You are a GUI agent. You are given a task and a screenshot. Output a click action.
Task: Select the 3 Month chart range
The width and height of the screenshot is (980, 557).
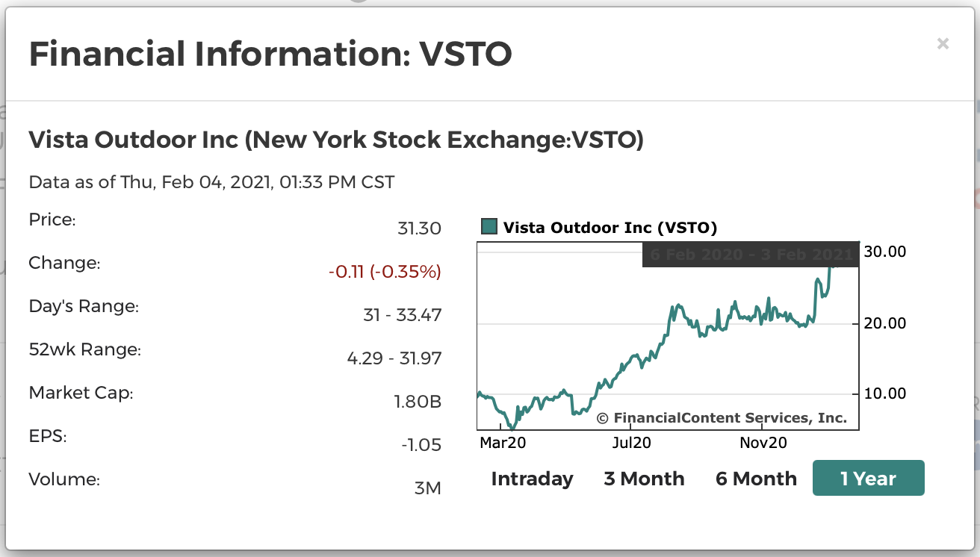[644, 479]
